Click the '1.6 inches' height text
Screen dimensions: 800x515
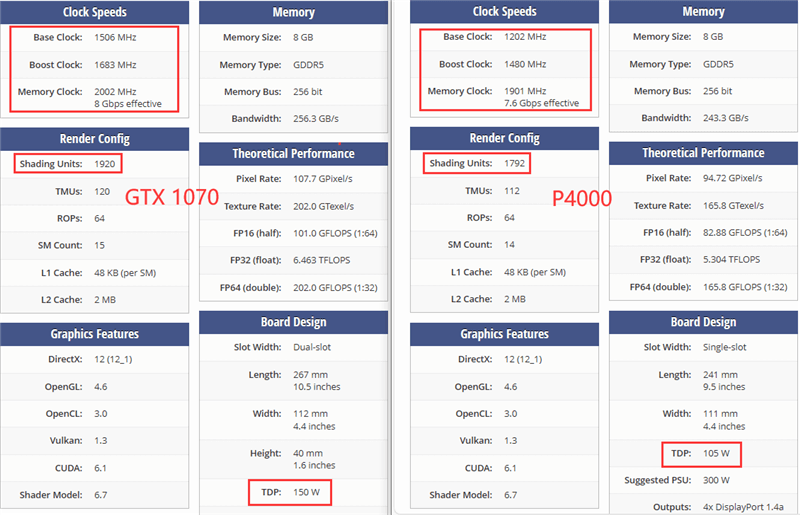pyautogui.click(x=314, y=465)
